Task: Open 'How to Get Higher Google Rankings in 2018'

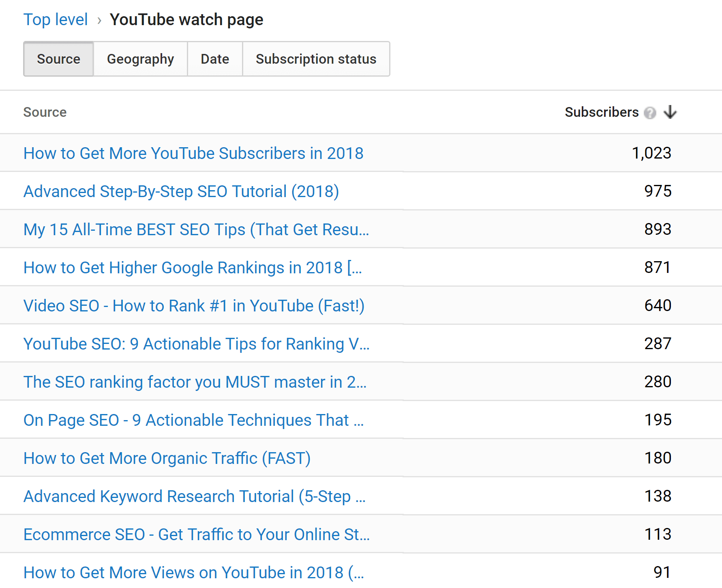Action: tap(193, 268)
